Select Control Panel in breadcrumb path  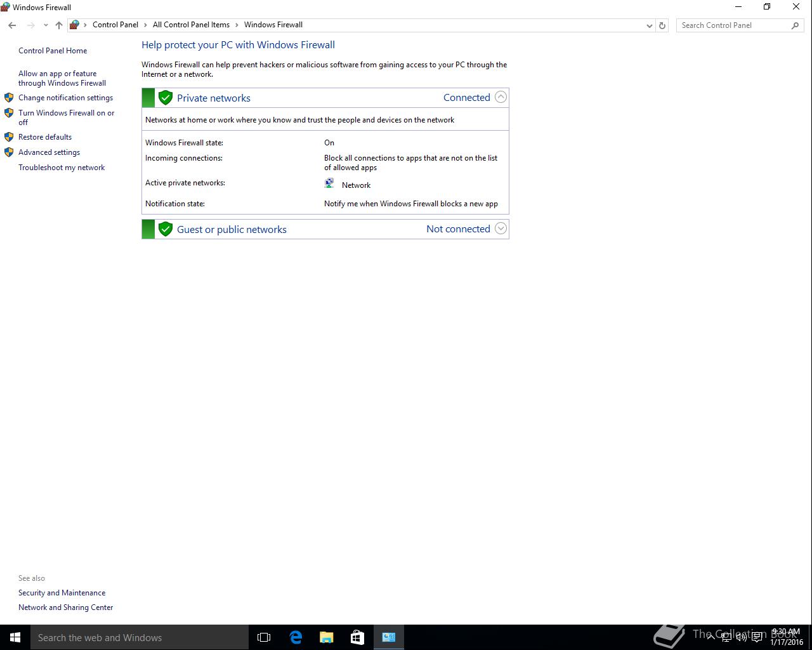click(x=115, y=25)
